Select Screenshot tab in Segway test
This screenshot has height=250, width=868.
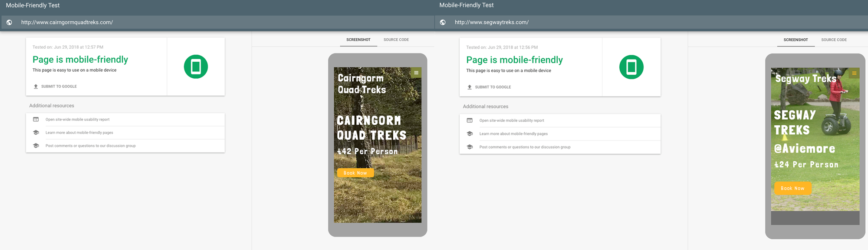coord(796,40)
